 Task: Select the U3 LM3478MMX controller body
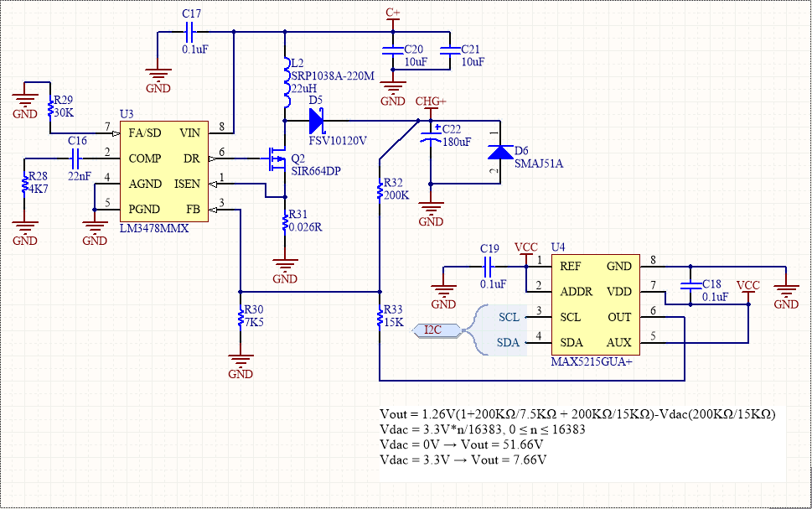click(x=166, y=171)
